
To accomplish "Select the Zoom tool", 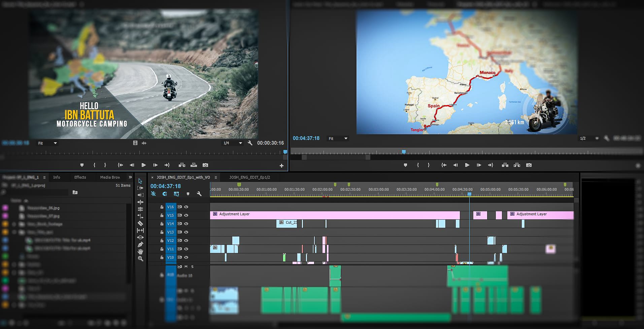I will [140, 259].
